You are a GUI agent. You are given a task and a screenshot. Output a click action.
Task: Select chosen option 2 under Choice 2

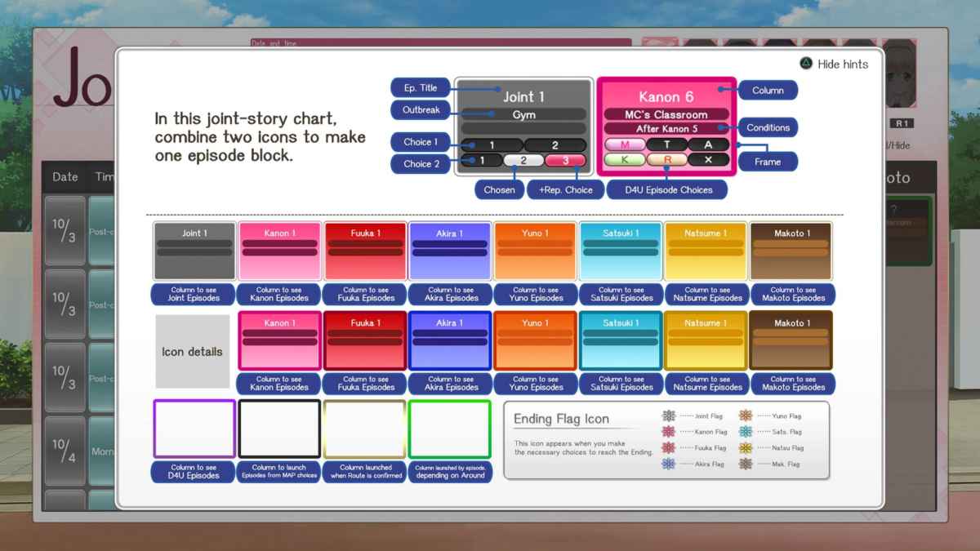click(523, 161)
